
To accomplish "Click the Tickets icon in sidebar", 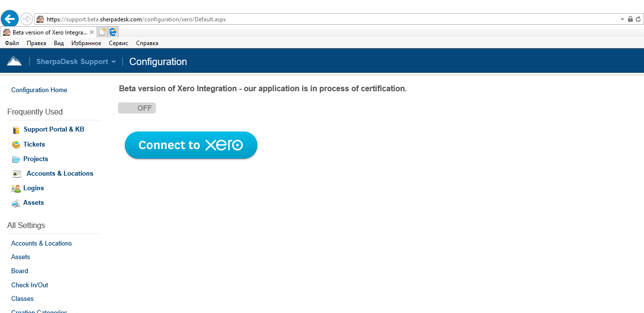I will tap(16, 145).
